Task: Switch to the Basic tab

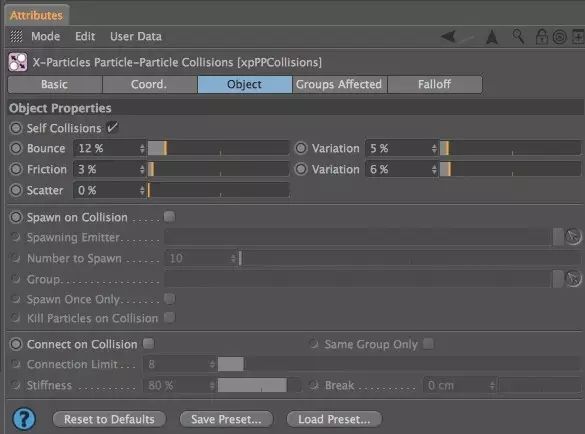Action: 55,84
